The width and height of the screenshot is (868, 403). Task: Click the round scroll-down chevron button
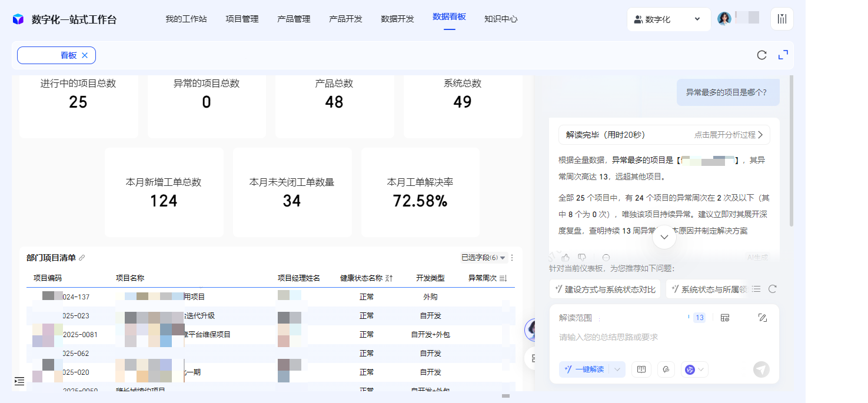(x=664, y=237)
